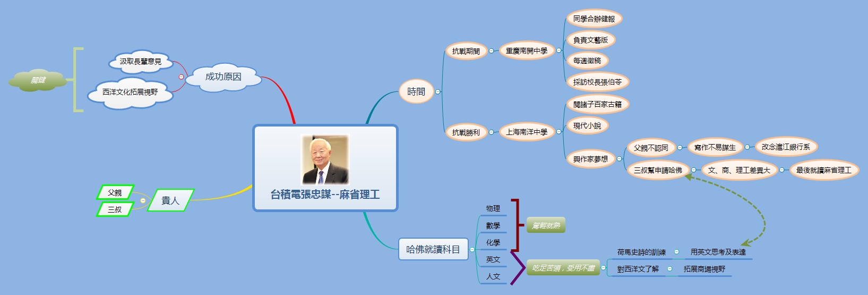Collapse toggle after 抗戰期間 node
The image size is (868, 295).
[x=491, y=50]
